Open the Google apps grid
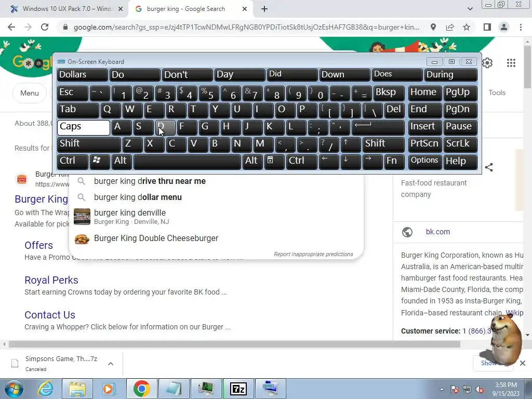The width and height of the screenshot is (532, 399). 511,63
